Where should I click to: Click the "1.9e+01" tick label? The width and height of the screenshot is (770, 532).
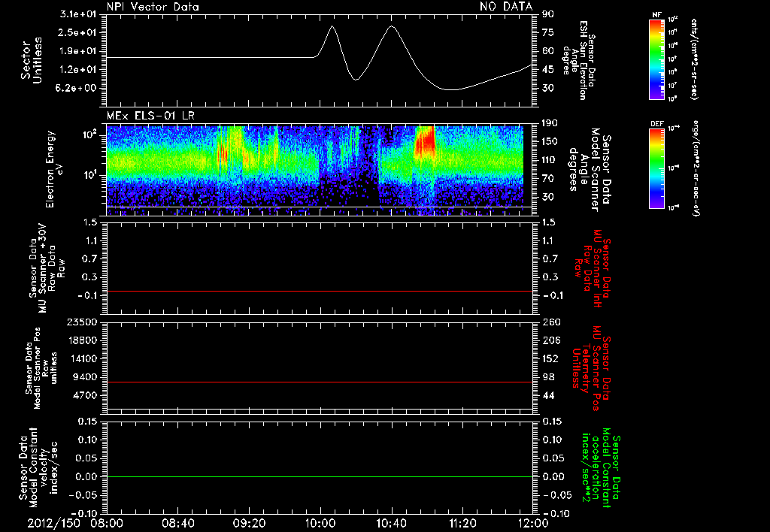pyautogui.click(x=78, y=51)
